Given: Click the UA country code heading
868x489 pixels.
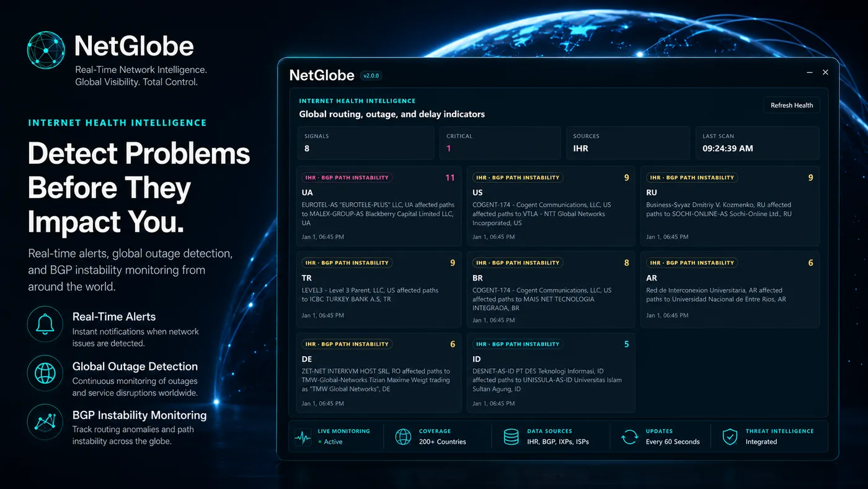Looking at the screenshot, I should coord(307,193).
